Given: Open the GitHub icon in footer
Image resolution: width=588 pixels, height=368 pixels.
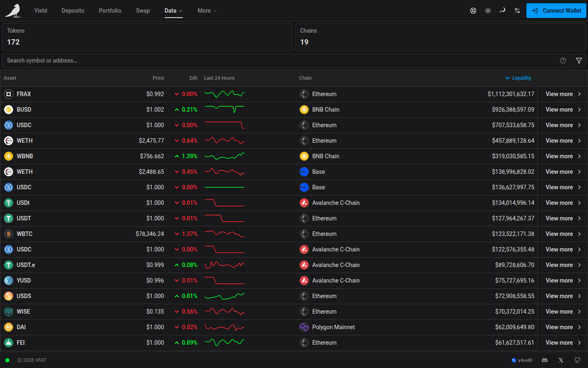Looking at the screenshot, I should [x=577, y=360].
